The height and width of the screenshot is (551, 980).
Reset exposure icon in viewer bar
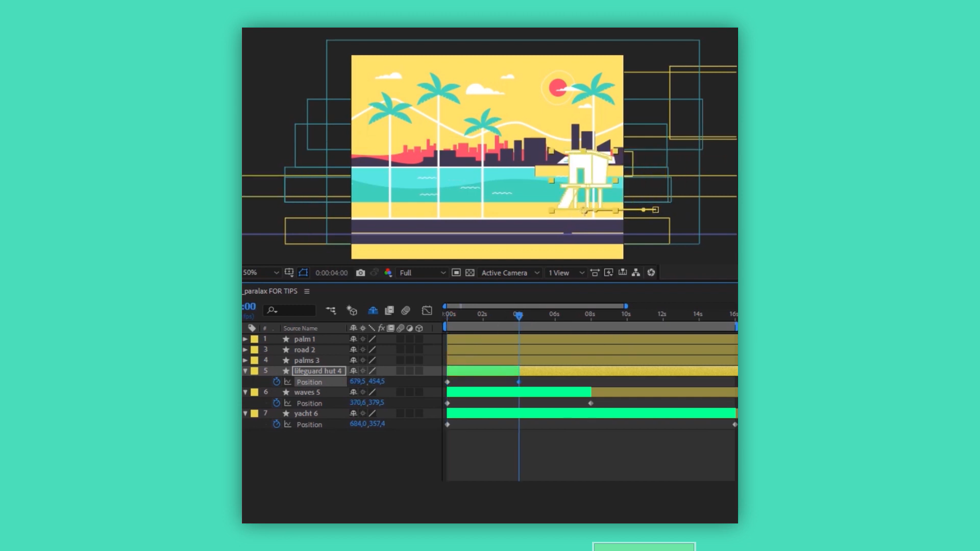tap(651, 273)
